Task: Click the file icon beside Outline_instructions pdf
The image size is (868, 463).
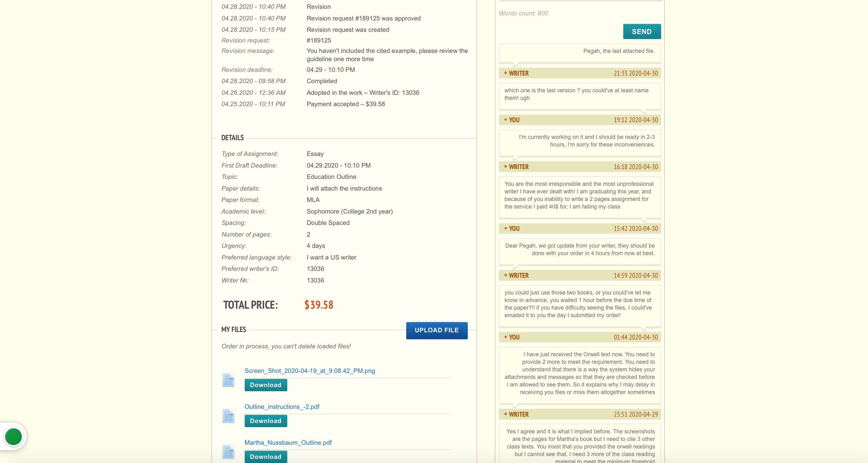Action: click(228, 416)
